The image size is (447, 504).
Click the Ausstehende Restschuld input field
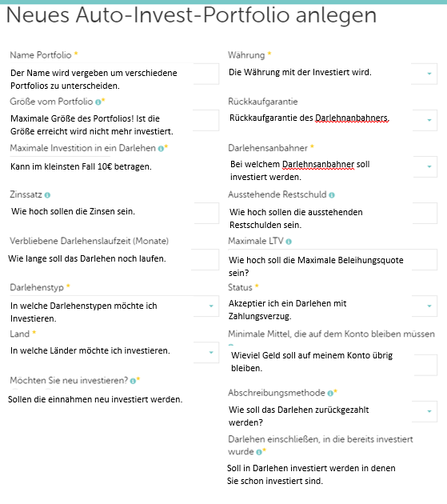[333, 213]
